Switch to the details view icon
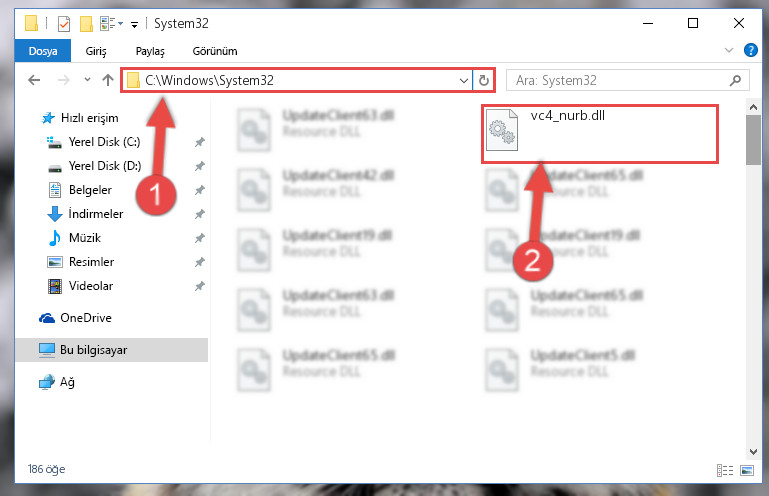 click(725, 470)
